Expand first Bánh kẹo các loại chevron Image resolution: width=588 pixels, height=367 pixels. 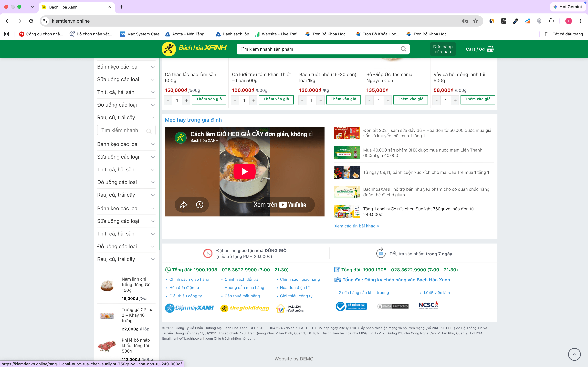[x=153, y=67]
